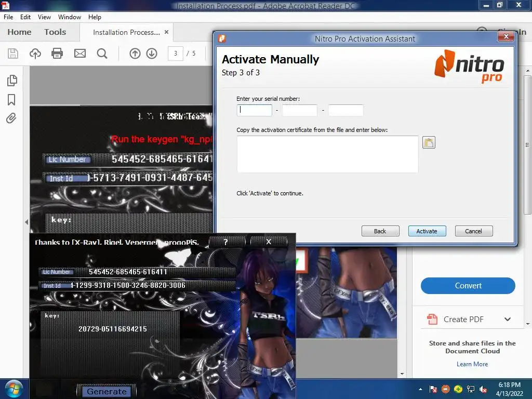Click the Create PDF icon
The height and width of the screenshot is (399, 532).
tap(432, 320)
